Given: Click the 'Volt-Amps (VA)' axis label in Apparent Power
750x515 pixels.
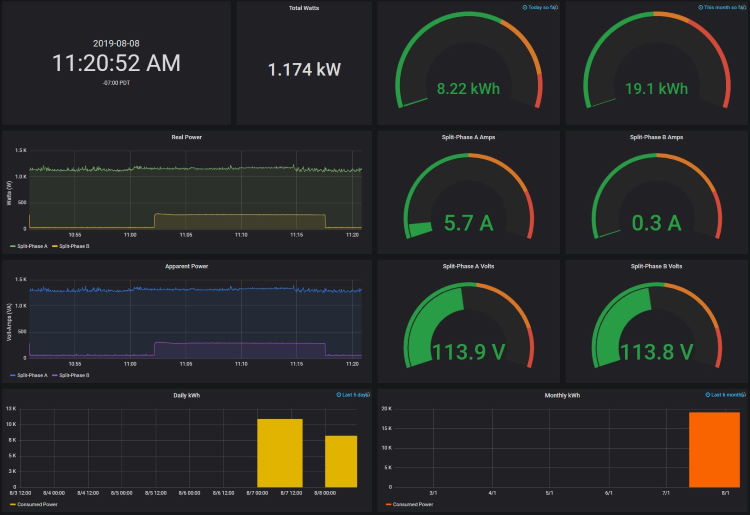Looking at the screenshot, I should [x=9, y=322].
